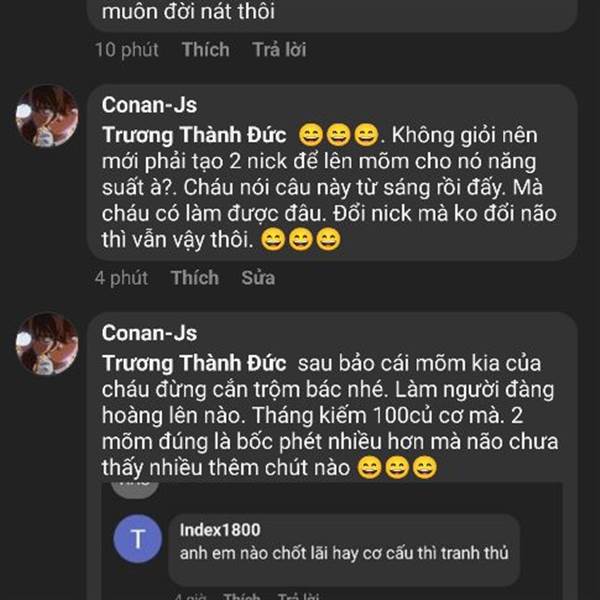The image size is (600, 600).
Task: Open the Index1800 username
Action: point(220,530)
